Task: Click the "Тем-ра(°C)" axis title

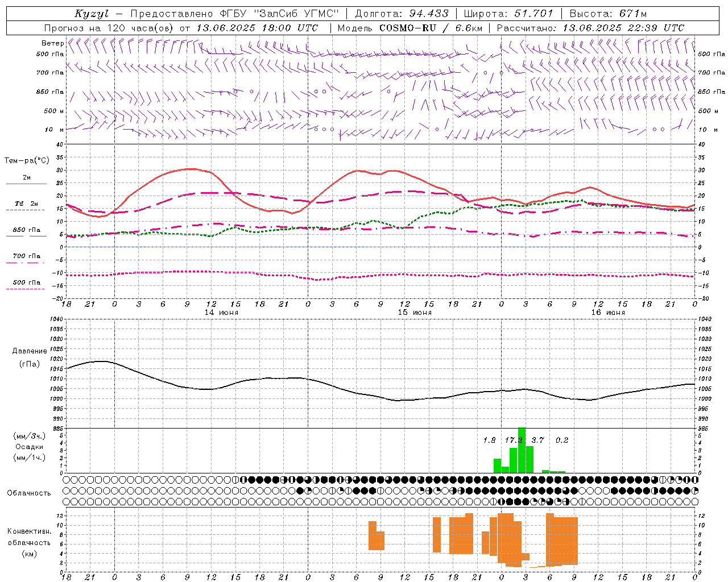Action: (x=27, y=161)
